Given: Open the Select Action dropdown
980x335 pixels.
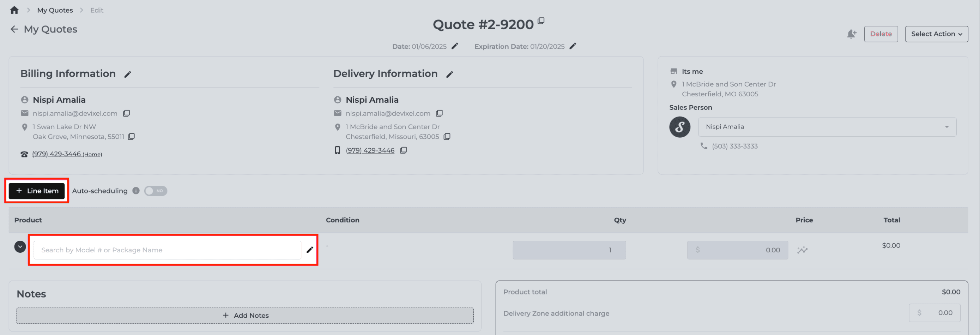Looking at the screenshot, I should [936, 34].
